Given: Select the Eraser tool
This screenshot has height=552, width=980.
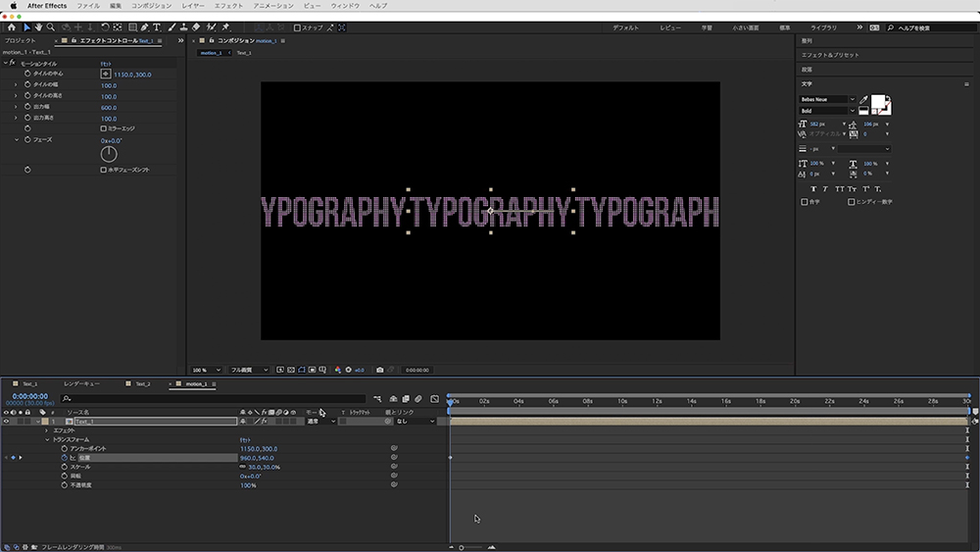Looking at the screenshot, I should coord(196,27).
